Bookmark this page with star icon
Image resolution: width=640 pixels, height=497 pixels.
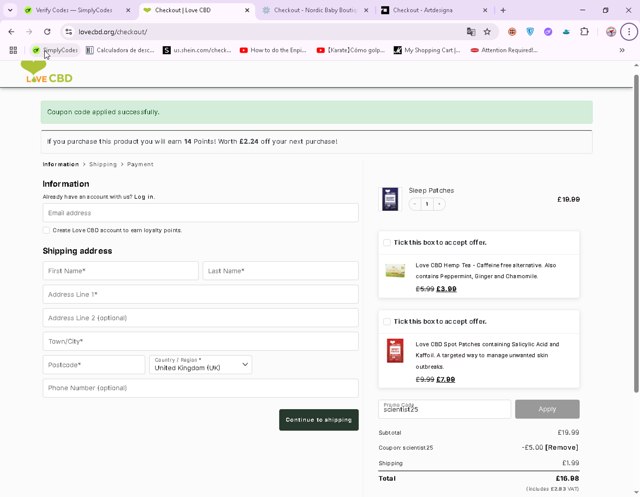click(487, 31)
